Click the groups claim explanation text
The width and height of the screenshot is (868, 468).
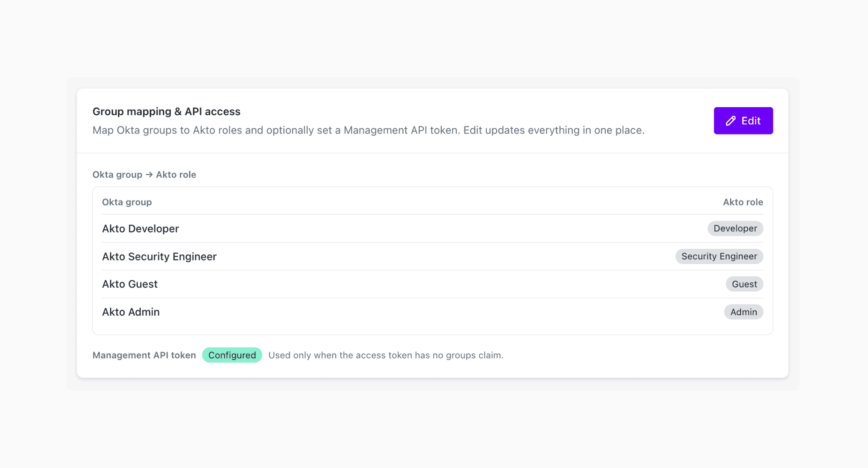(x=386, y=355)
